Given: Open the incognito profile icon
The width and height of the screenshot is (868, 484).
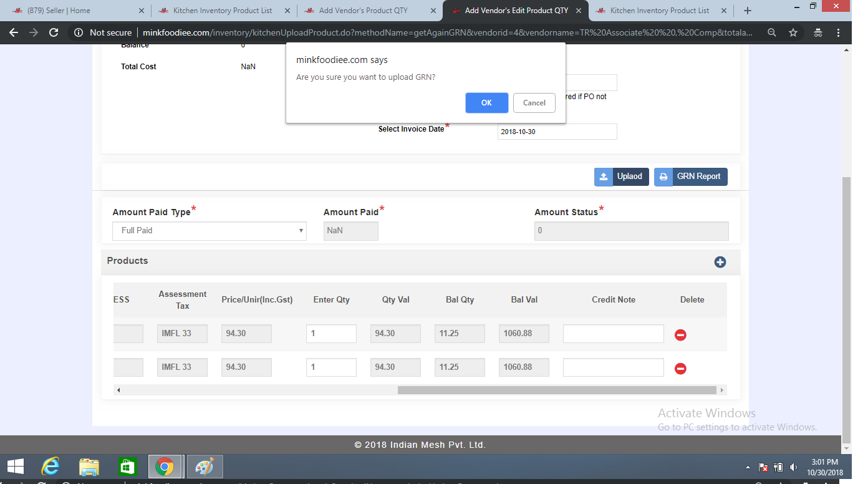Looking at the screenshot, I should (x=818, y=32).
